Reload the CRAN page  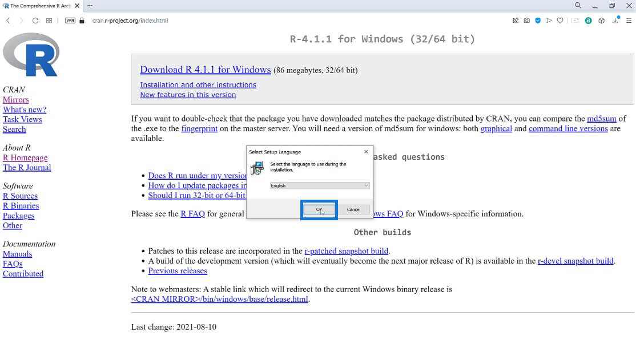point(35,21)
